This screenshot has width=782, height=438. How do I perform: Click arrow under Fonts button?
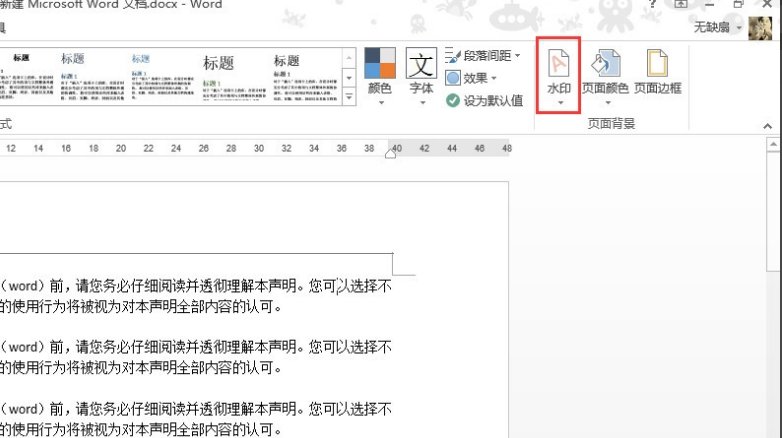pos(422,103)
